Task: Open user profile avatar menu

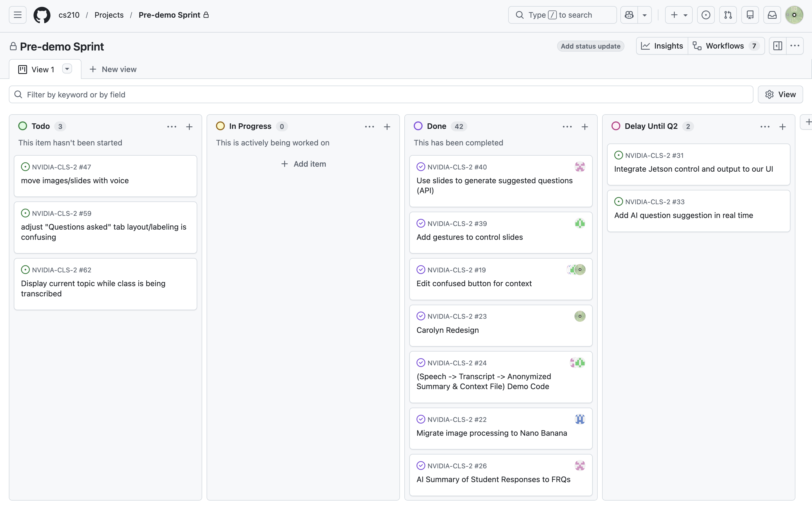Action: [x=794, y=15]
